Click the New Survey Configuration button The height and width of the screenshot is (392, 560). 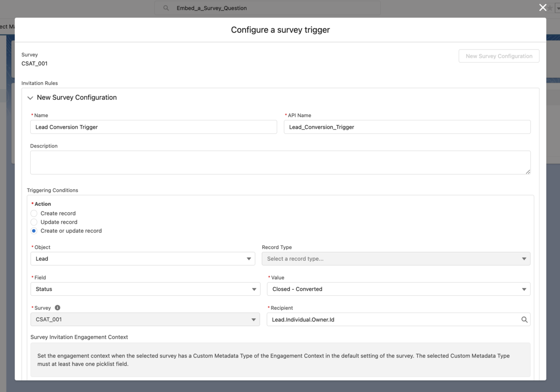pos(498,56)
